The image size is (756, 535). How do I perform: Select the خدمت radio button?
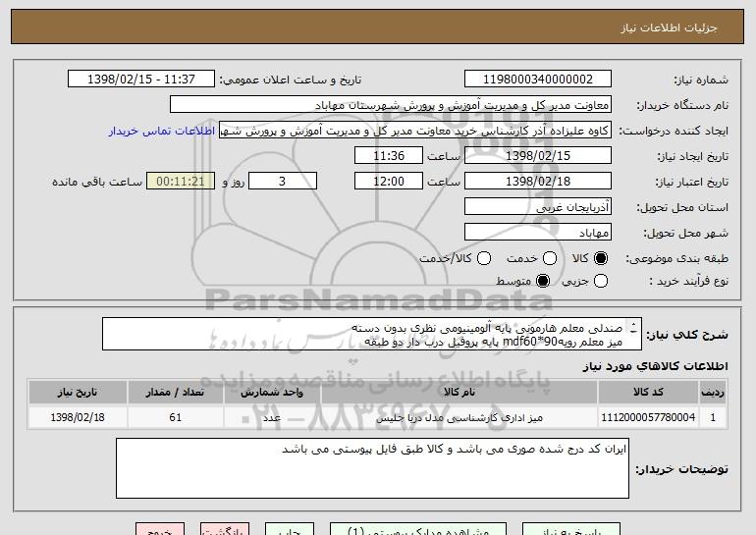[549, 258]
